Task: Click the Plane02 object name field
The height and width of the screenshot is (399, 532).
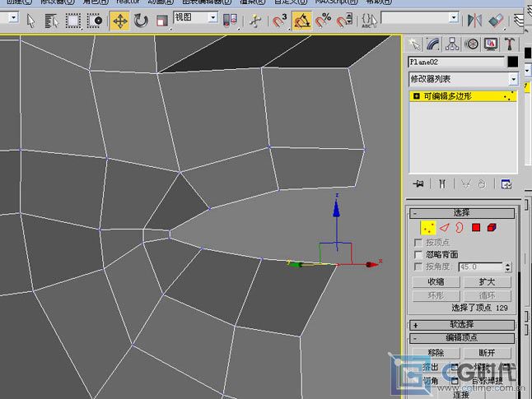Action: 456,62
